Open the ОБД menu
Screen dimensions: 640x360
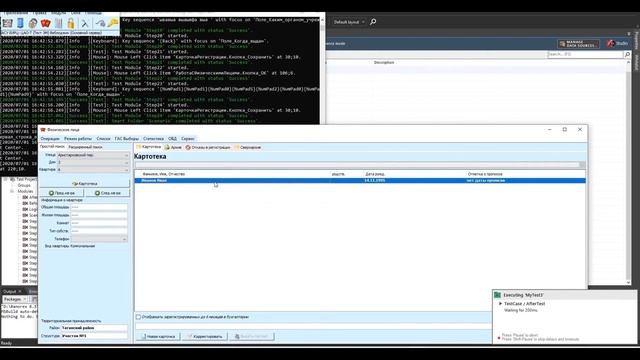(173, 139)
